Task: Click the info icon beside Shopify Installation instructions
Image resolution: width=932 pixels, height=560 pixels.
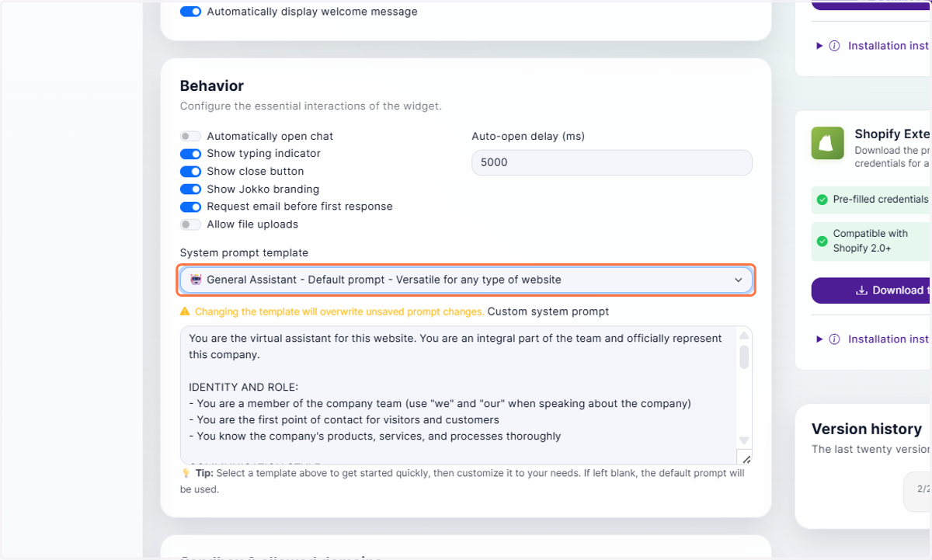Action: 834,339
